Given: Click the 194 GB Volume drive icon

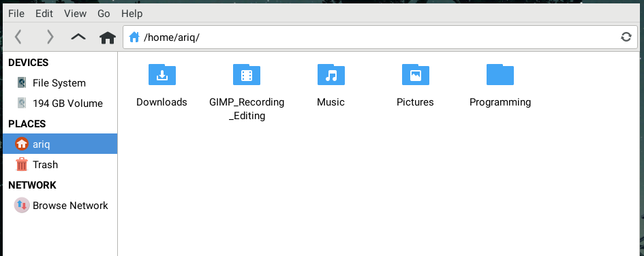Looking at the screenshot, I should (x=22, y=103).
